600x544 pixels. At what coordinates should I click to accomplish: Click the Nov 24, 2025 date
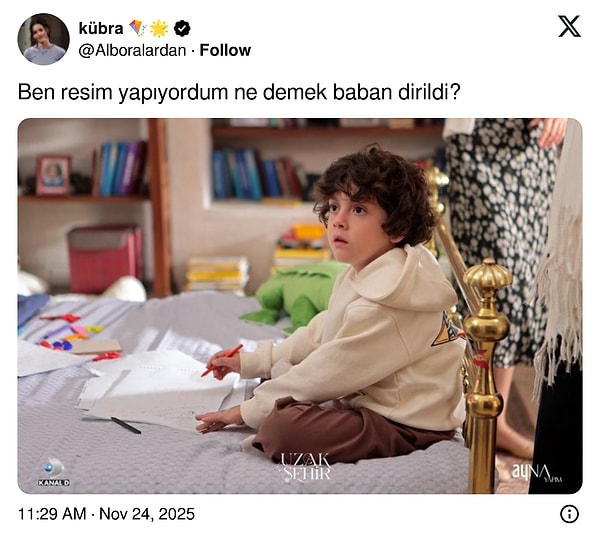147,514
